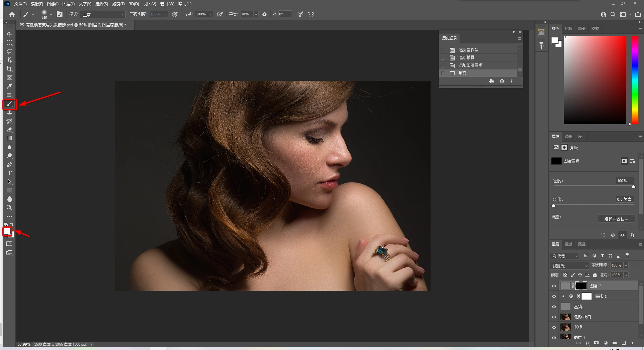This screenshot has height=350, width=644.
Task: Switch to the 通道 tab
Action: pyautogui.click(x=568, y=244)
